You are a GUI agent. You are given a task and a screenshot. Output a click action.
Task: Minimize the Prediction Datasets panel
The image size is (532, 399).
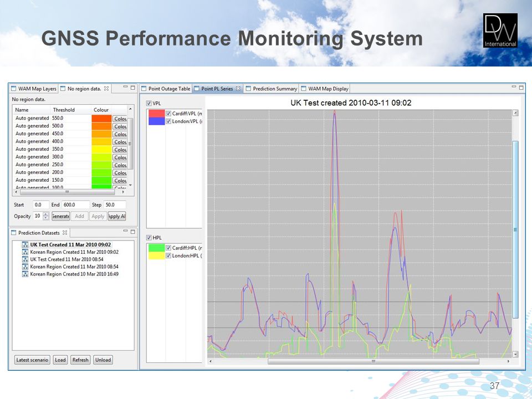[126, 231]
